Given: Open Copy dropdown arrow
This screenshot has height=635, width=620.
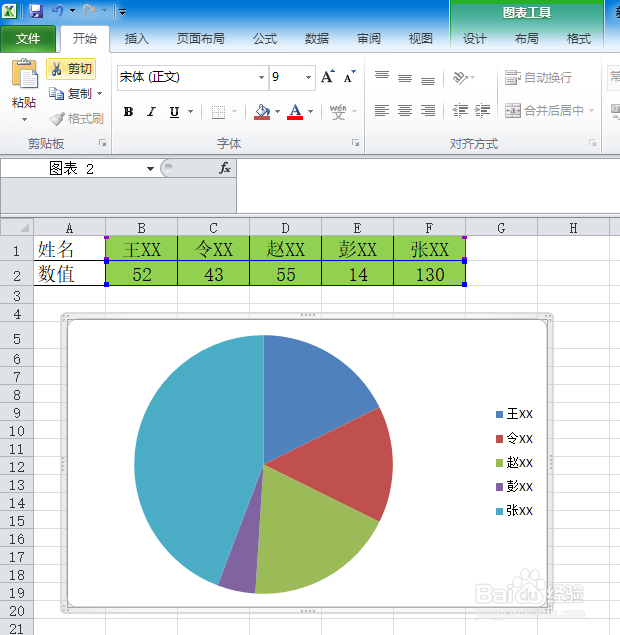Looking at the screenshot, I should pyautogui.click(x=100, y=94).
